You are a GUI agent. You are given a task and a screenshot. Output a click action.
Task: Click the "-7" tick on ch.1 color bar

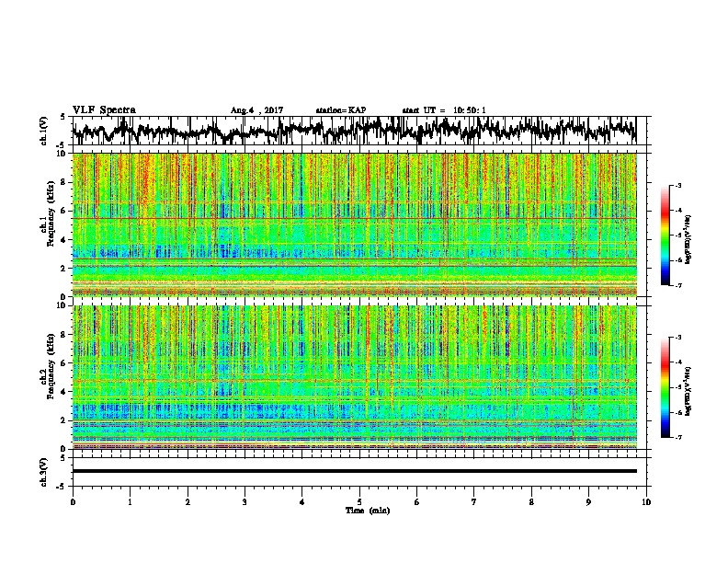(x=678, y=285)
